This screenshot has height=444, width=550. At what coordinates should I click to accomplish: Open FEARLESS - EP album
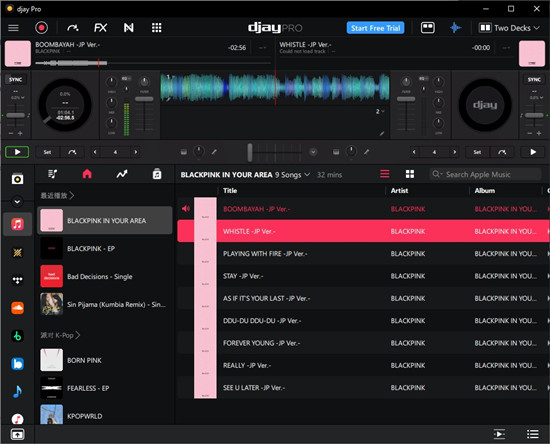(105, 388)
